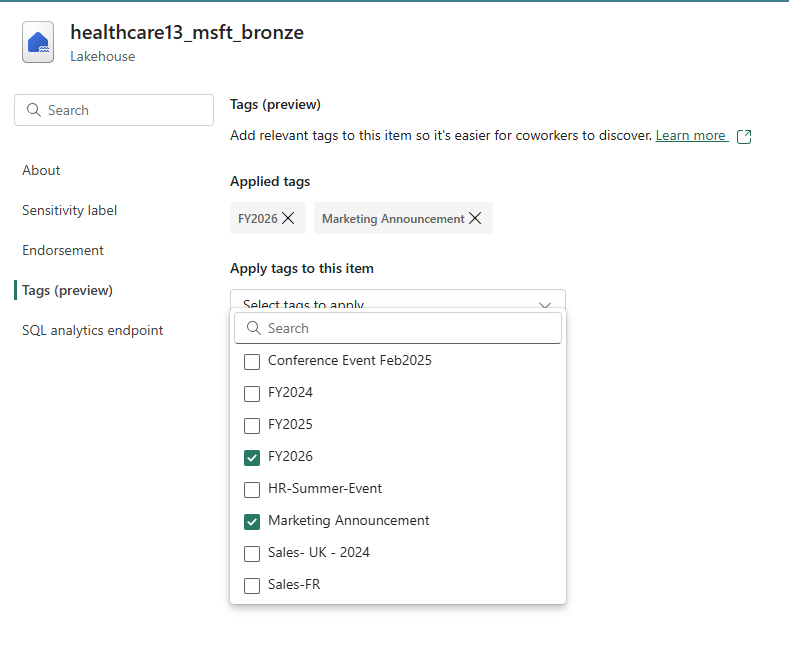Open the About settings section
Image resolution: width=789 pixels, height=654 pixels.
41,171
